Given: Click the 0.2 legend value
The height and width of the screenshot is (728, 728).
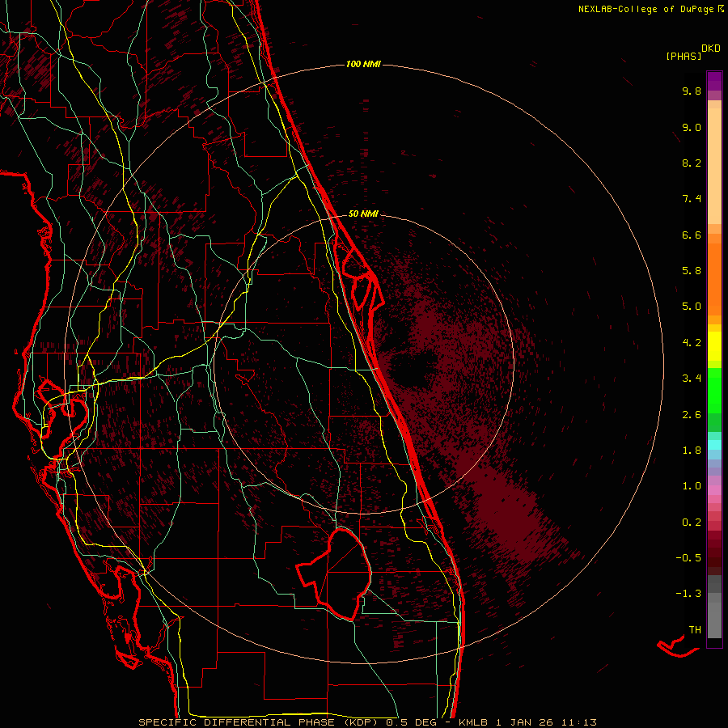Looking at the screenshot, I should point(692,523).
